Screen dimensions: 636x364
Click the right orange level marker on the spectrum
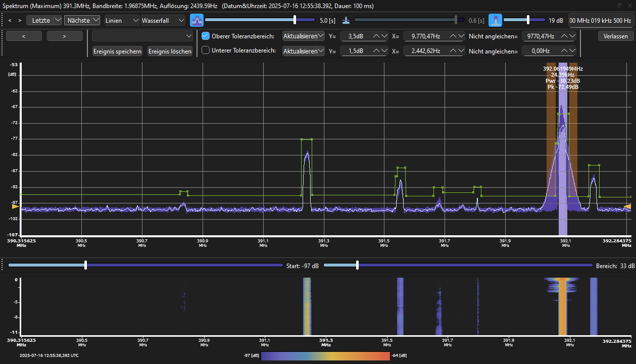(x=628, y=206)
